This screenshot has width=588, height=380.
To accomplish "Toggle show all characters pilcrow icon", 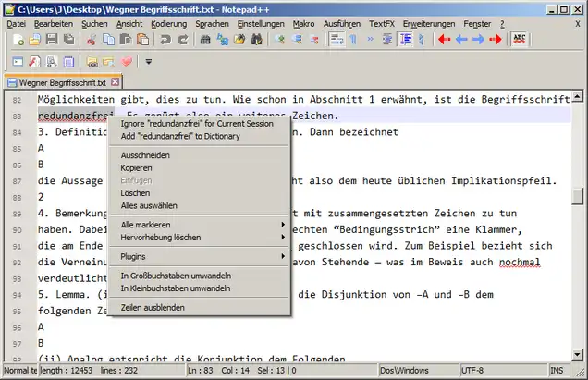I will (353, 40).
